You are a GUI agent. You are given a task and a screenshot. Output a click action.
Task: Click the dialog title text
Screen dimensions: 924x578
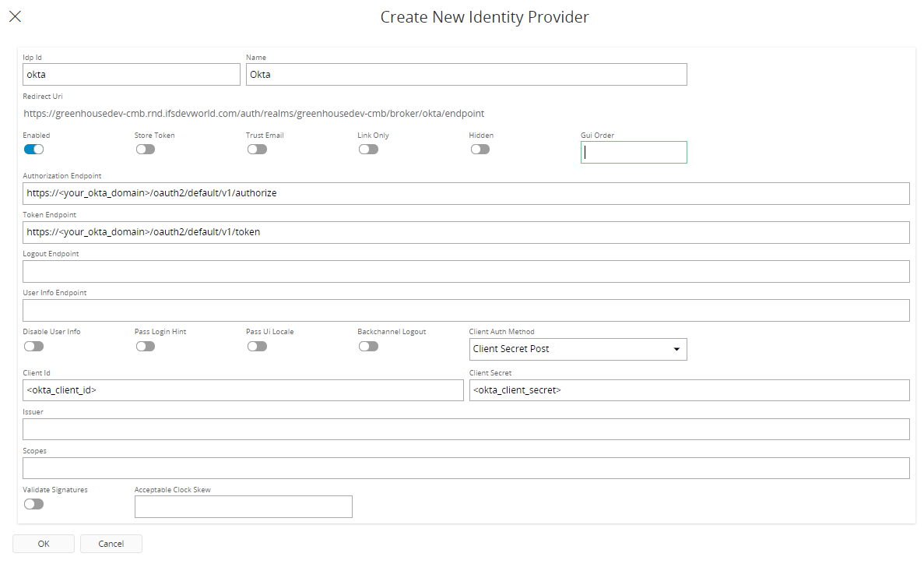(484, 17)
